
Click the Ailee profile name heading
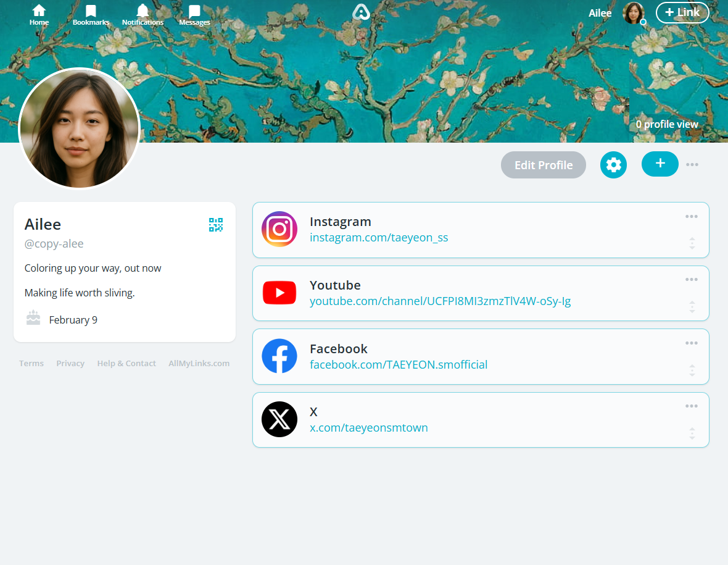click(x=43, y=224)
